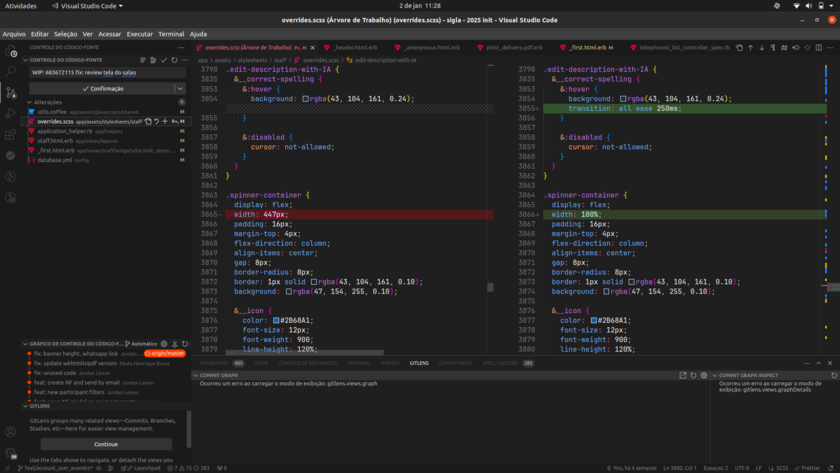
Task: Refresh Commit Graph Inspect view
Action: point(834,376)
